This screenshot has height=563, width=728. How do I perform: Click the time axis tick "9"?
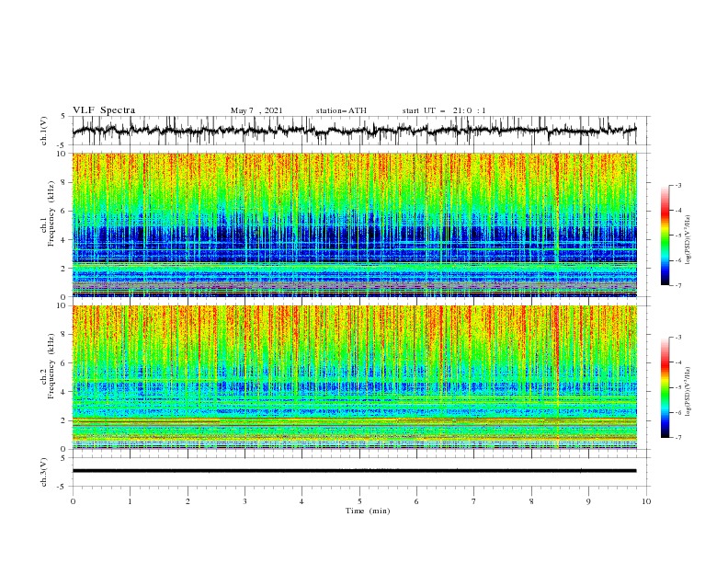coord(588,501)
